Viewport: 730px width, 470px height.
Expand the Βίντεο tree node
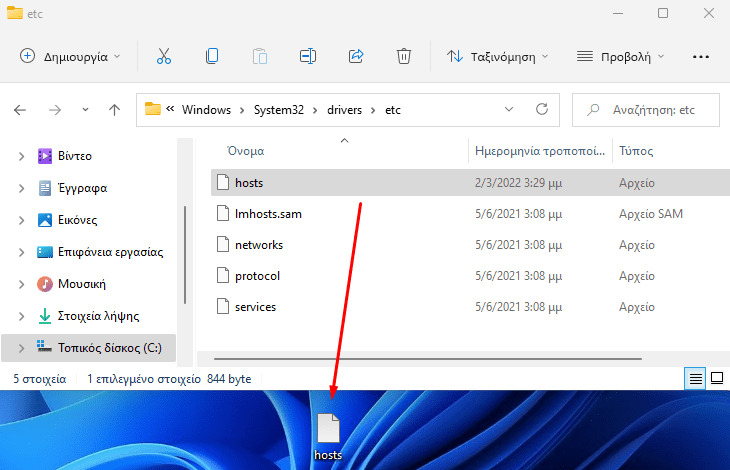(21, 156)
